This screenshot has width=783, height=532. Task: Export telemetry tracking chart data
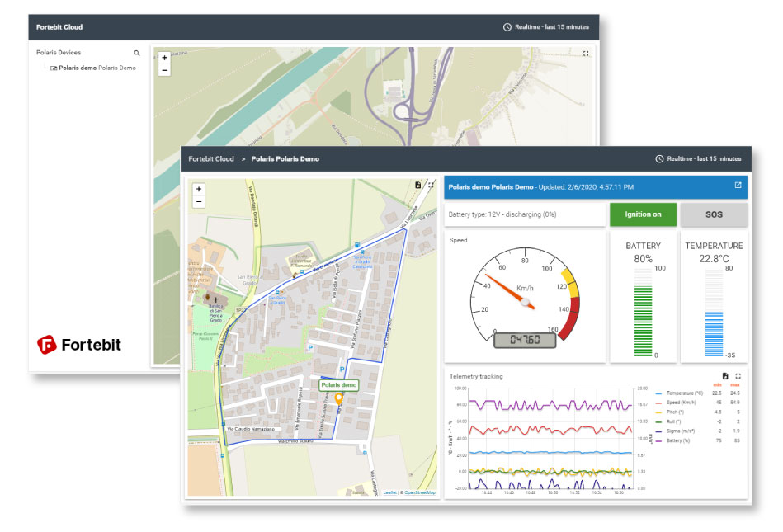click(725, 376)
